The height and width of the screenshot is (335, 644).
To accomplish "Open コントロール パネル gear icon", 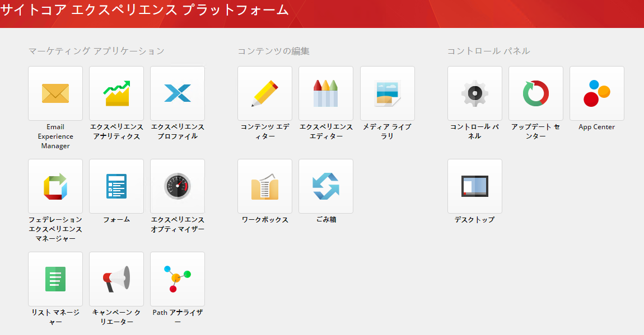I will [475, 93].
